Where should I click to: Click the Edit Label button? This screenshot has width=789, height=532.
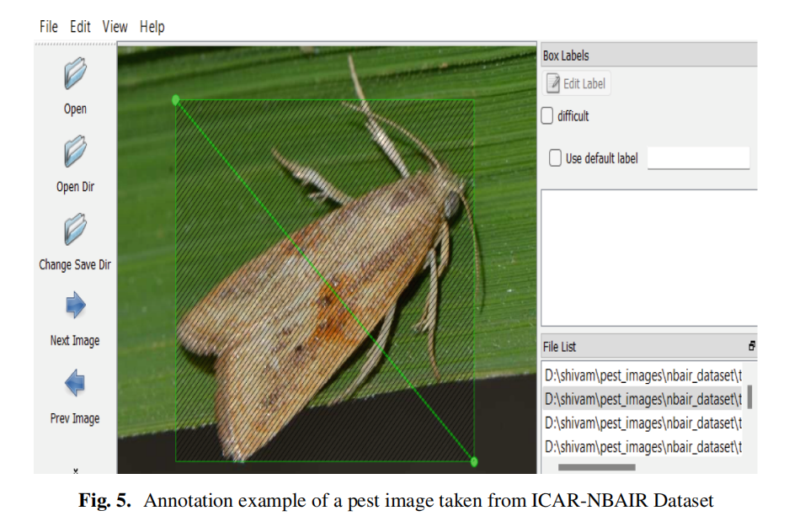pos(578,83)
